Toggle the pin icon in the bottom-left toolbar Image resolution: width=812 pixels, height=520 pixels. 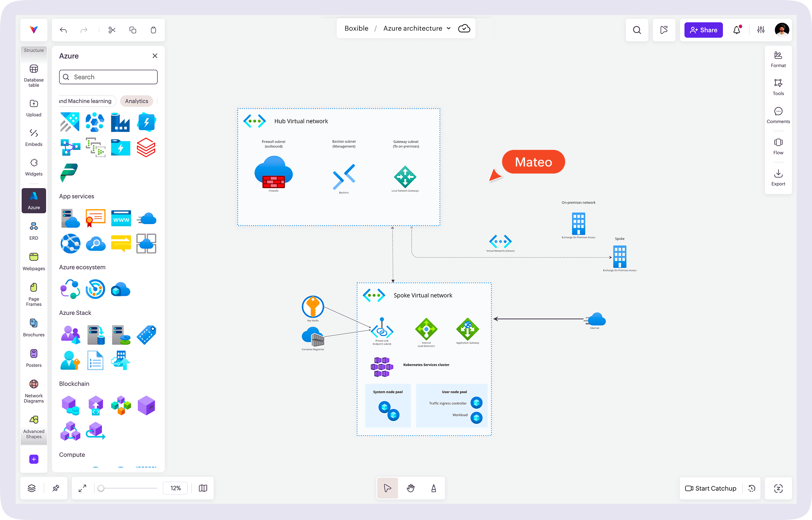tap(55, 488)
